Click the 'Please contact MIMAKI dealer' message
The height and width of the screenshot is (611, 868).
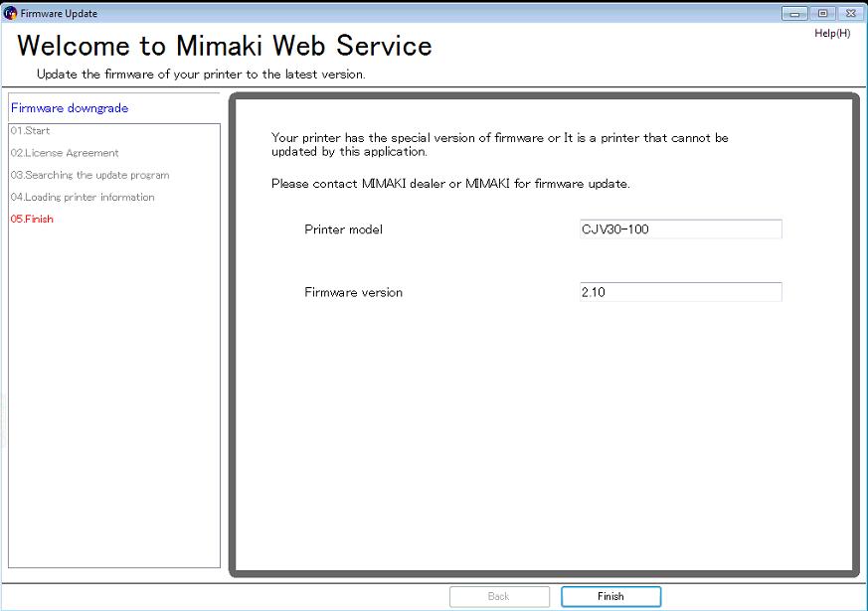click(450, 184)
